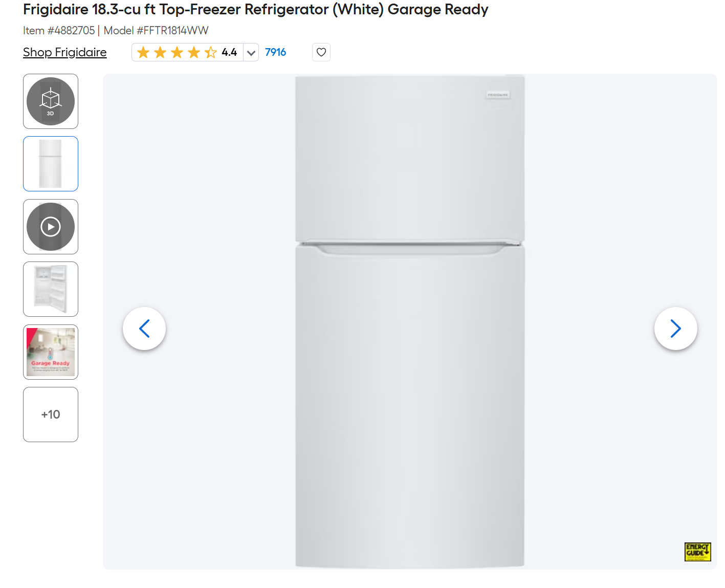Select the closed white refrigerator thumbnail
This screenshot has height=588, width=725.
point(51,164)
